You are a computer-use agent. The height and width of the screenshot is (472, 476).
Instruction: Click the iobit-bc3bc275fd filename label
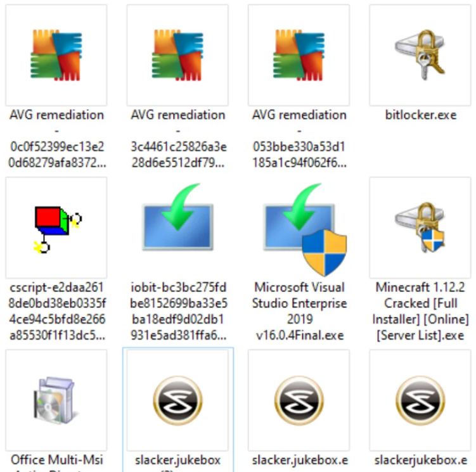[179, 311]
